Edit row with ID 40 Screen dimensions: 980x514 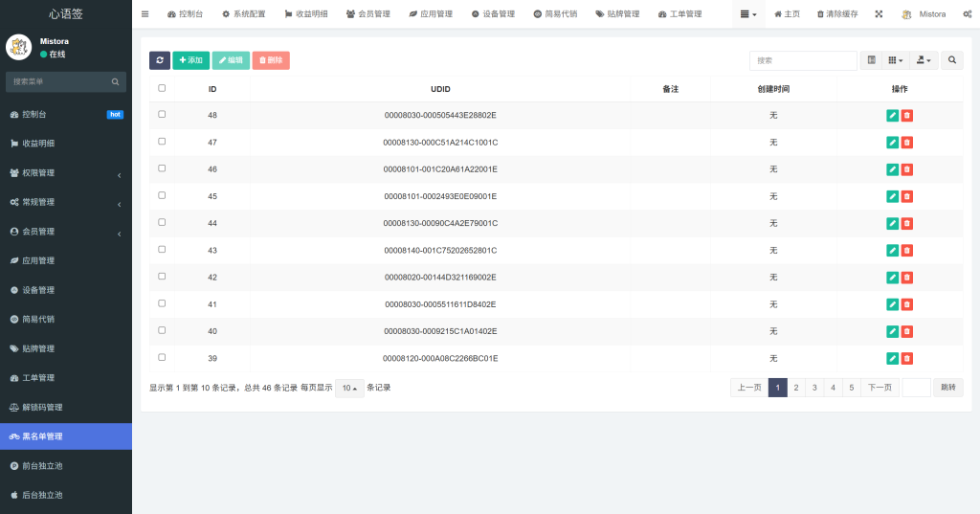pos(893,331)
